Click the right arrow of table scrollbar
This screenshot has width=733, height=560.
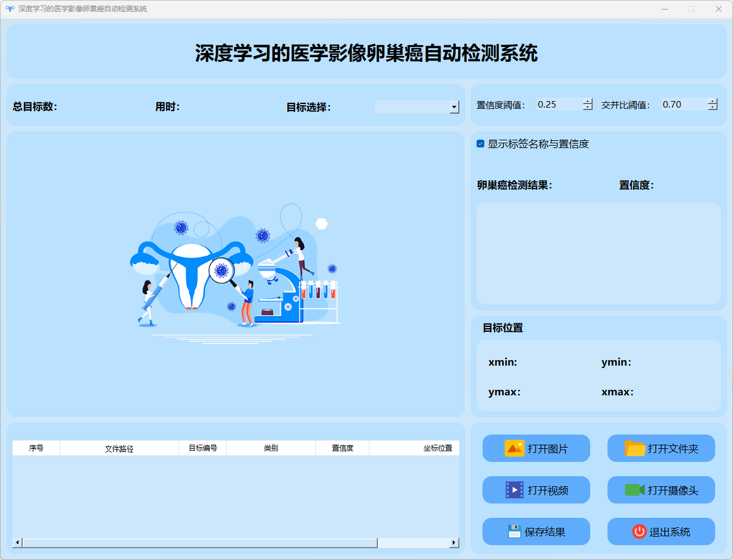point(455,543)
